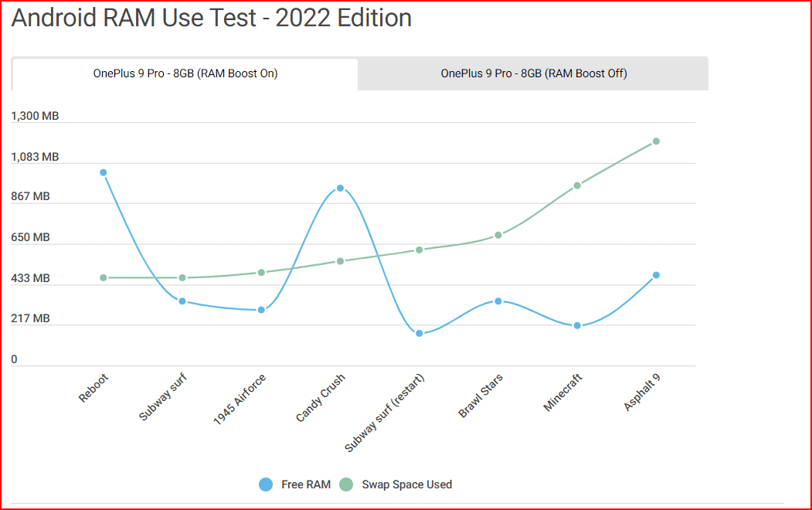
Task: Click Swap Space point at Asphalt 9
Action: [656, 141]
